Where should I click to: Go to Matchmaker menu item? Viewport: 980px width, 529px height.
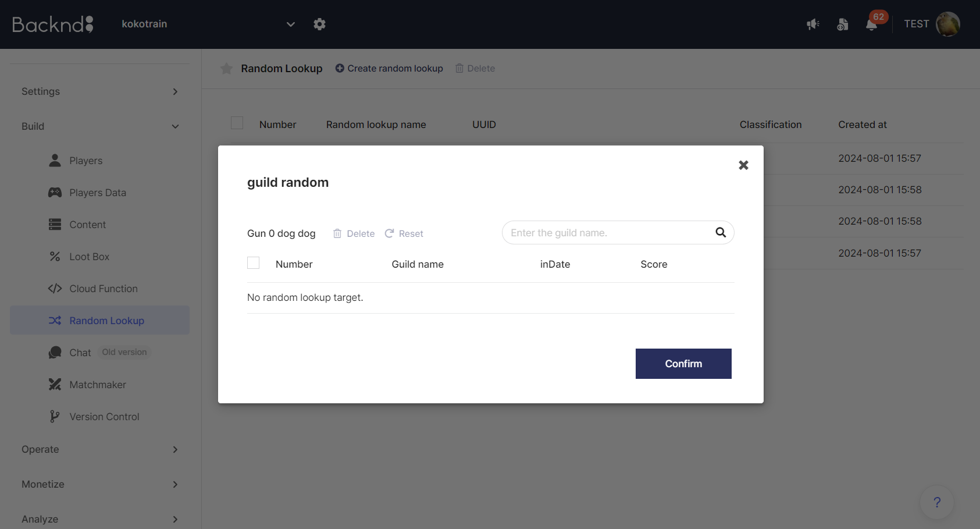pyautogui.click(x=98, y=385)
